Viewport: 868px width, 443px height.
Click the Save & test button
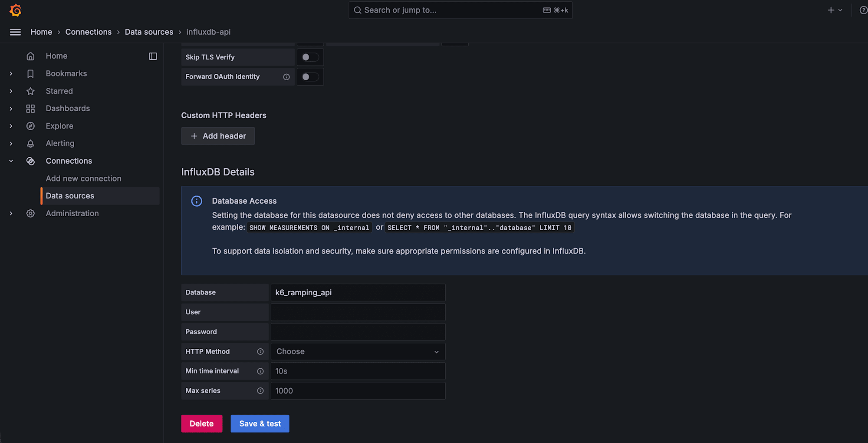click(x=260, y=423)
